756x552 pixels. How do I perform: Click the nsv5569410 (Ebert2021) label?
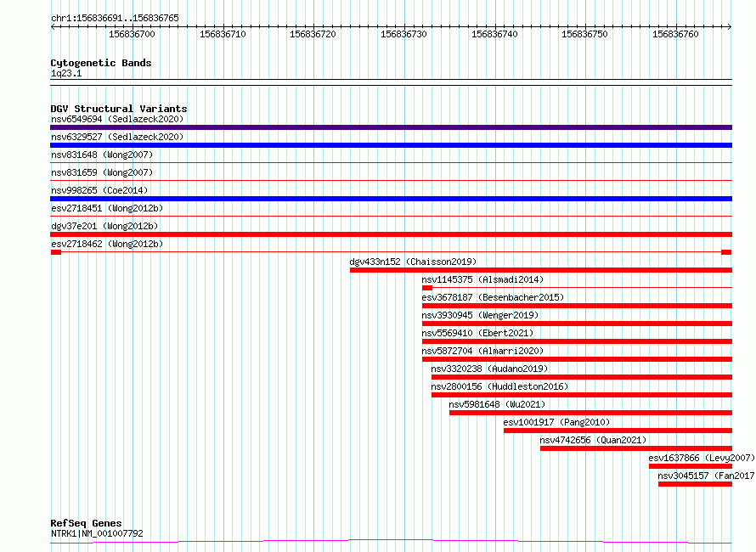pyautogui.click(x=477, y=333)
